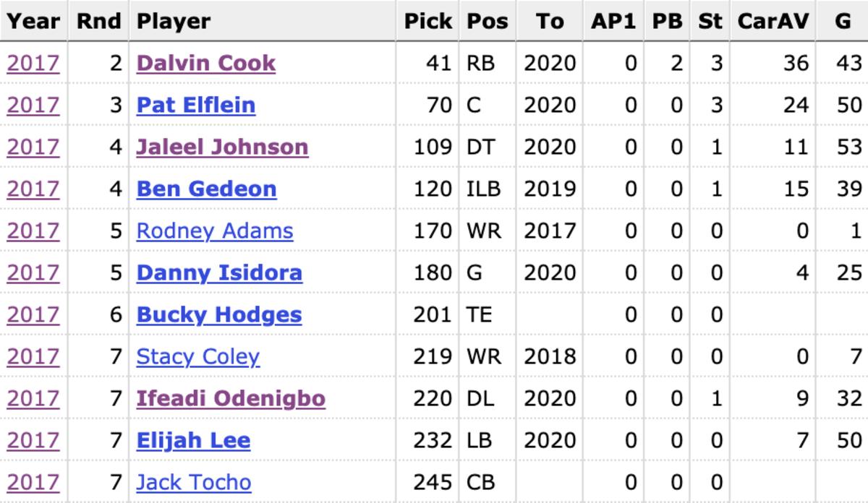Open Ifeadi Odenigbo's profile link
The image size is (868, 503).
(231, 398)
